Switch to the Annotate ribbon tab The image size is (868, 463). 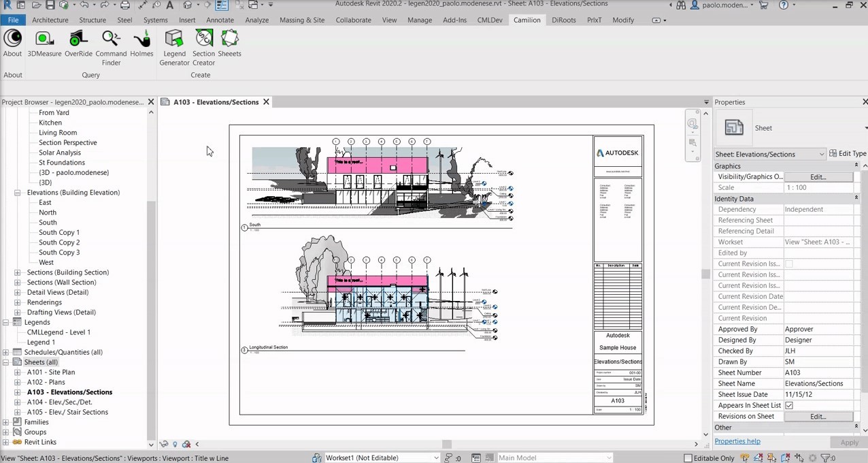click(220, 20)
